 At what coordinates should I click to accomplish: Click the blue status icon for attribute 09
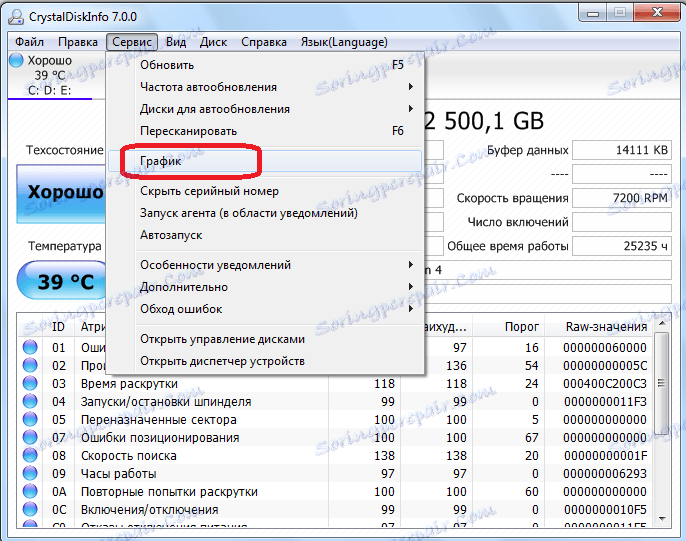[30, 473]
